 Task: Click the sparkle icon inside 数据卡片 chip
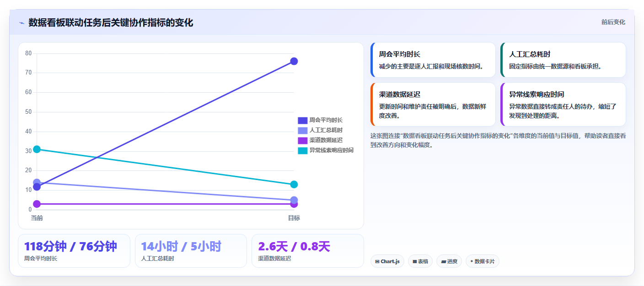point(472,261)
